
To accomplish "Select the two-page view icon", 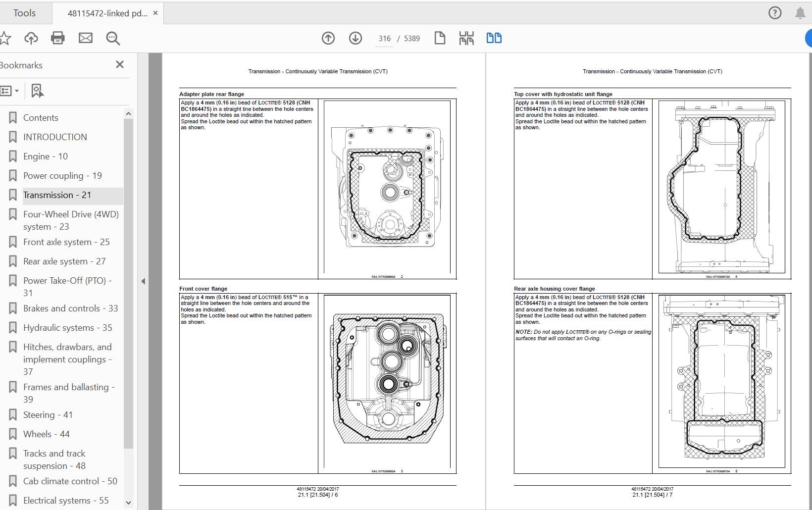I will 494,38.
